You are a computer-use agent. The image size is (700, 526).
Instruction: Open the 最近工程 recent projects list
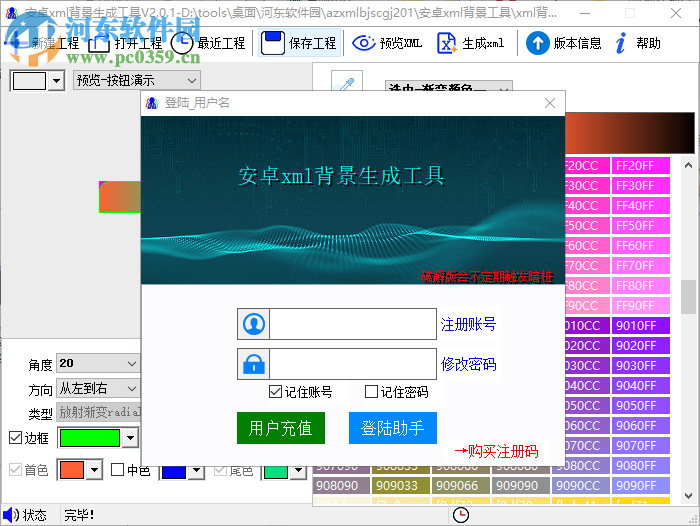[x=208, y=43]
